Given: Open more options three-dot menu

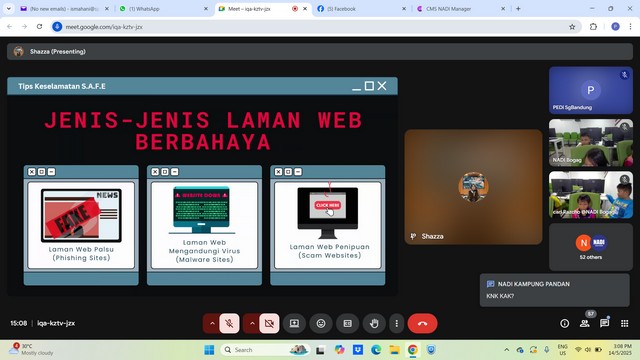Looking at the screenshot, I should [x=396, y=323].
